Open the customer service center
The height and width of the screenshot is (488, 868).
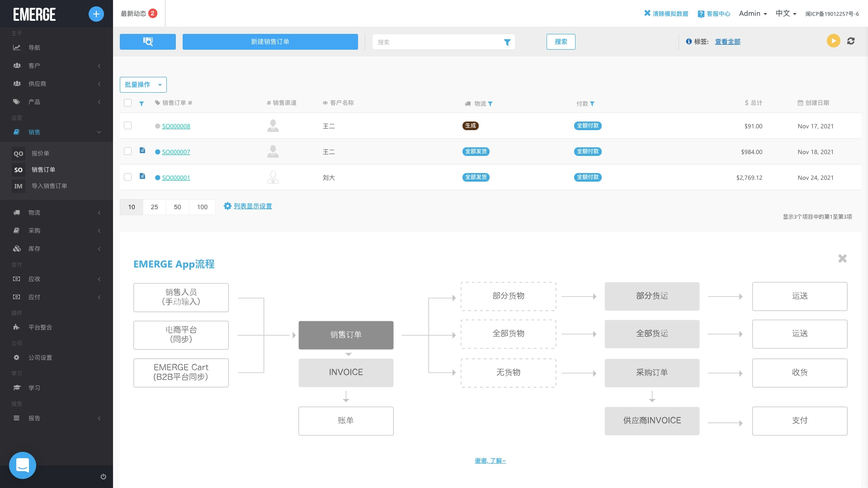pos(714,14)
